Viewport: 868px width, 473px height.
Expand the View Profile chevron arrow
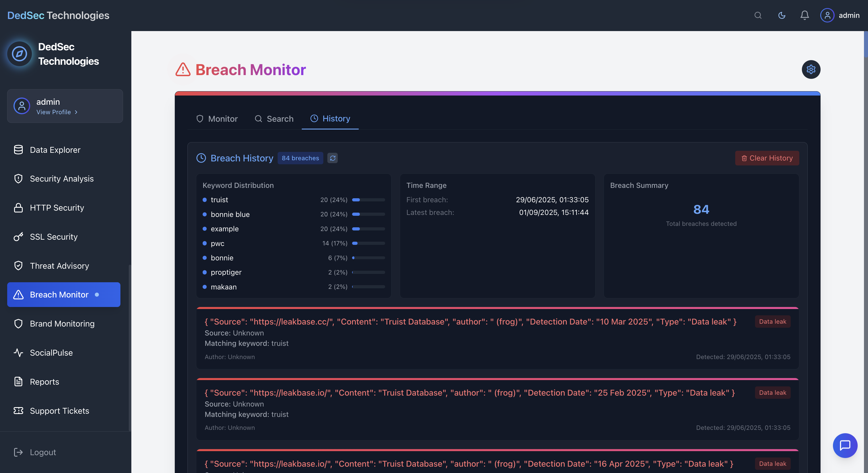point(76,112)
